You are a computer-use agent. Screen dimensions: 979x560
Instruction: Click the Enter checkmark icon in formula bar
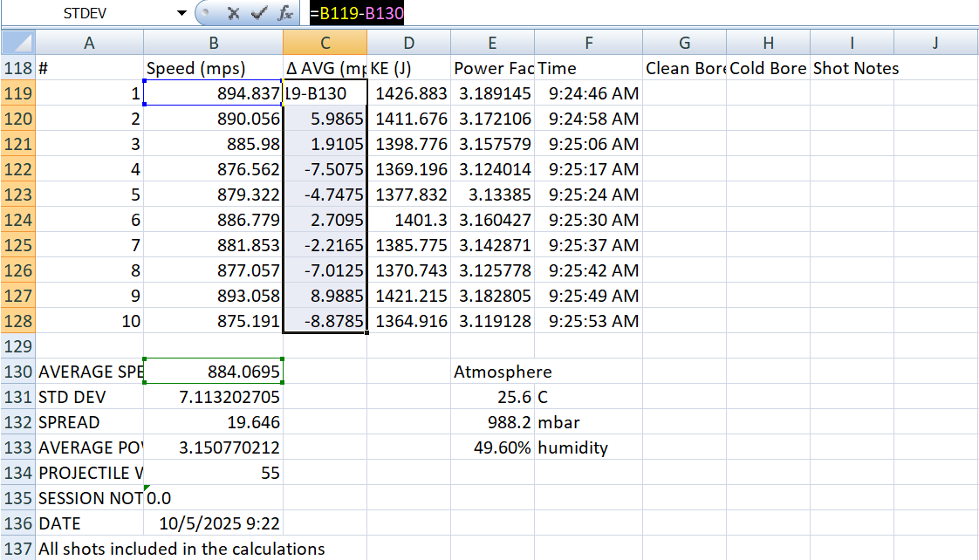(x=258, y=14)
